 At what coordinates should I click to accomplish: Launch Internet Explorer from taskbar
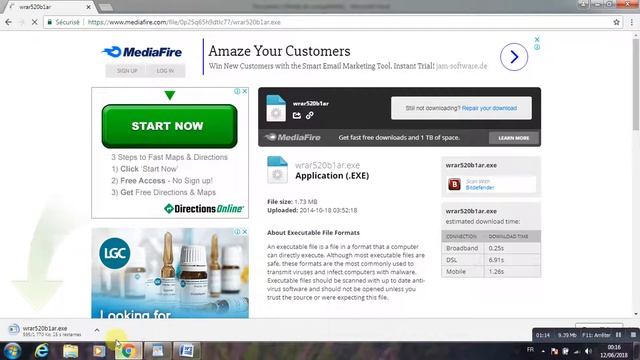pos(42,351)
